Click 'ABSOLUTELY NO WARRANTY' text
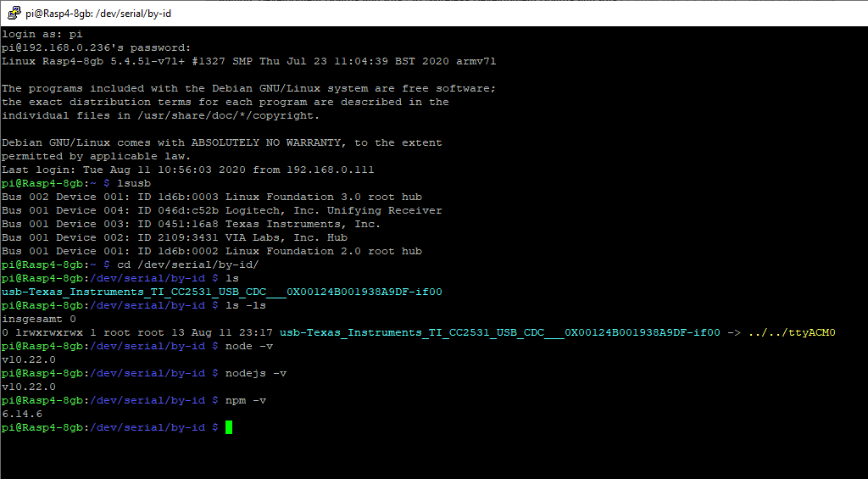868x479 pixels. click(266, 143)
